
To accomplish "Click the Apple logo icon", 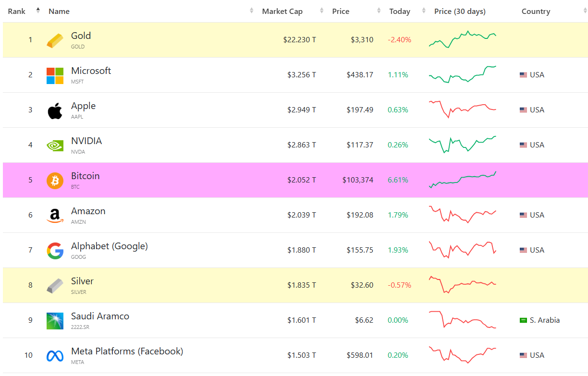I will [55, 110].
